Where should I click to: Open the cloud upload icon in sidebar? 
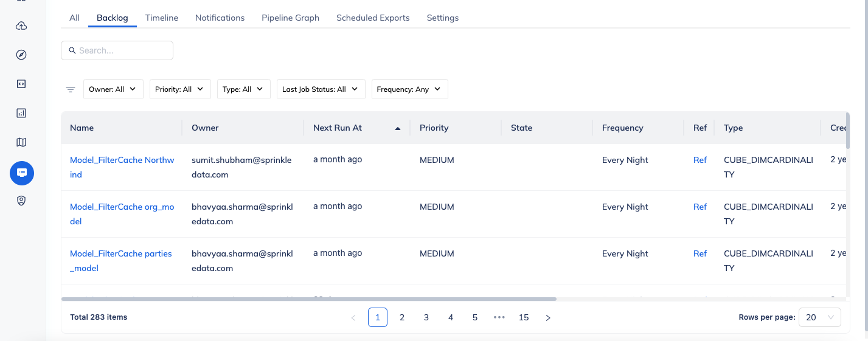[x=21, y=26]
